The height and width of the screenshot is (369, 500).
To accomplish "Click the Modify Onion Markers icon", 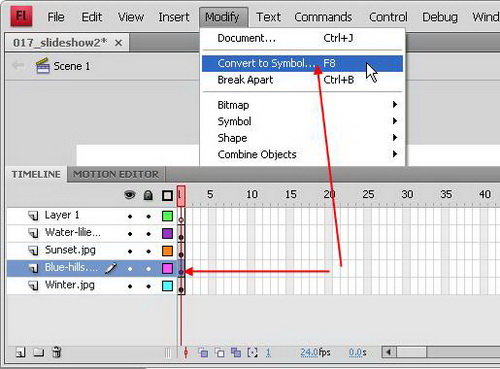I will click(x=252, y=352).
